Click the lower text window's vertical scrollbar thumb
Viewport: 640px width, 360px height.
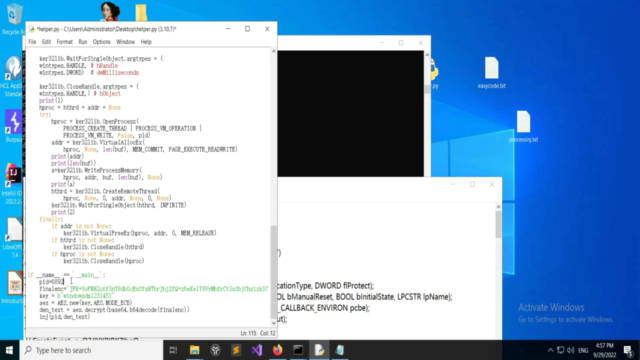click(x=498, y=224)
